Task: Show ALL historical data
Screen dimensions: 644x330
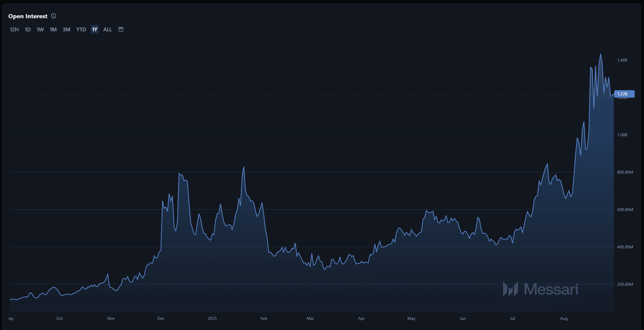Action: pos(107,30)
